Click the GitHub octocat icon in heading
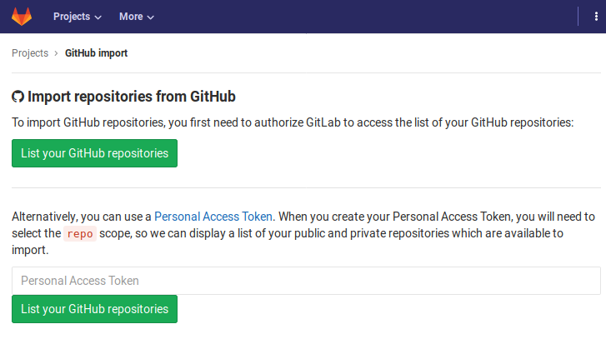Screen dimensions: 606x364 [x=18, y=97]
